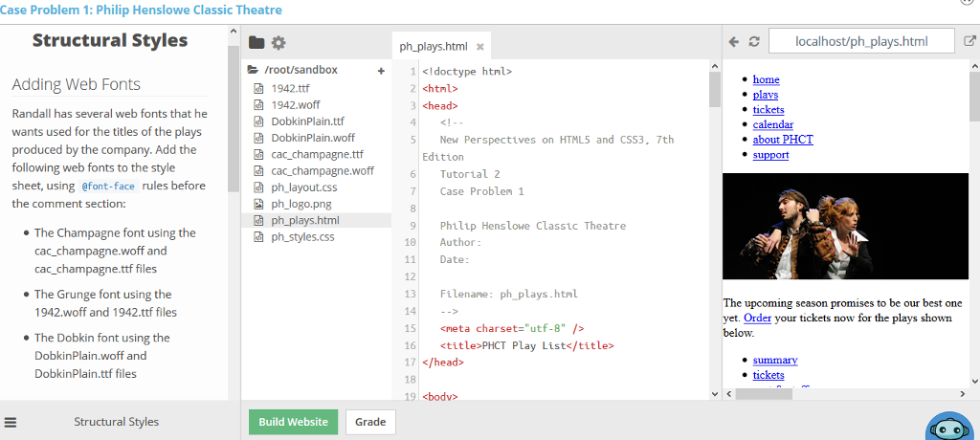This screenshot has width=980, height=440.
Task: Close the ph_plays.html editor tab
Action: [x=480, y=47]
